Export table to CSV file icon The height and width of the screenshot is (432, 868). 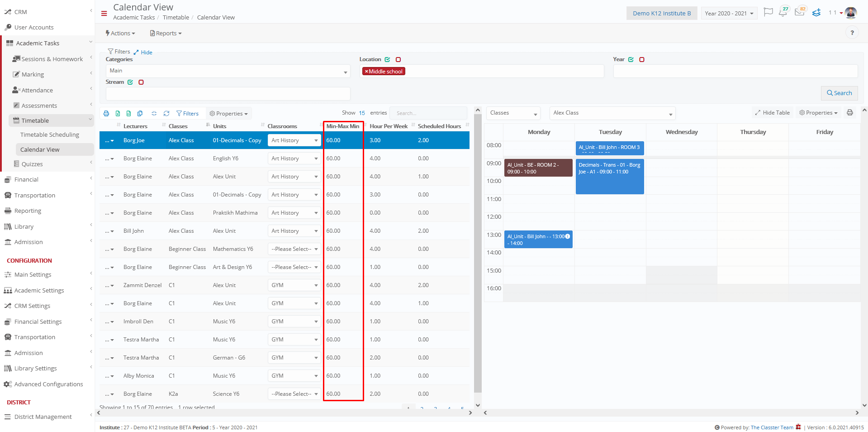(x=129, y=114)
